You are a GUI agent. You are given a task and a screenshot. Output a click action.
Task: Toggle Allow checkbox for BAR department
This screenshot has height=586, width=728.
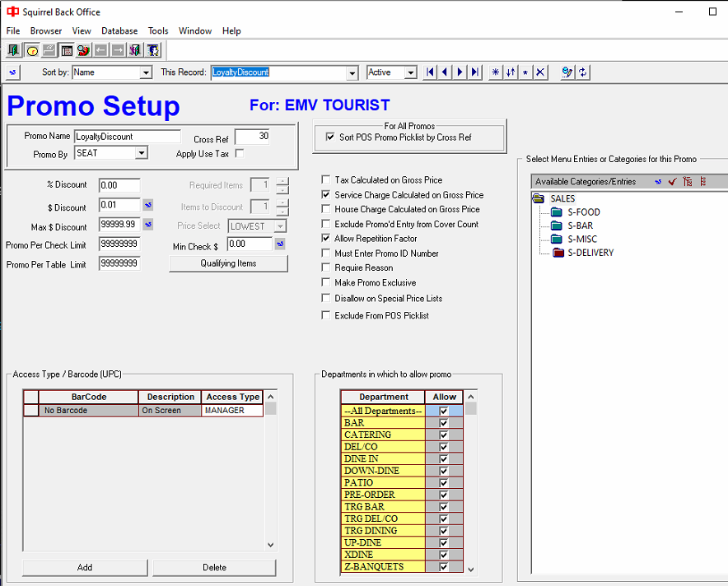click(443, 423)
